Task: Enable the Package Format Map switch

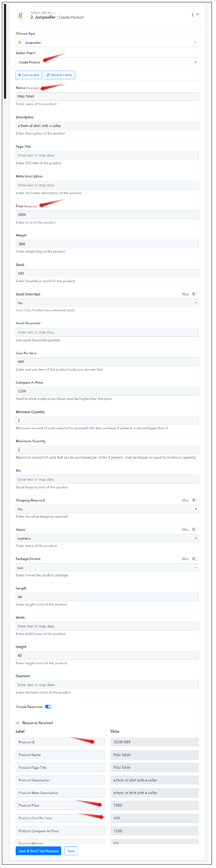Action: (x=195, y=559)
